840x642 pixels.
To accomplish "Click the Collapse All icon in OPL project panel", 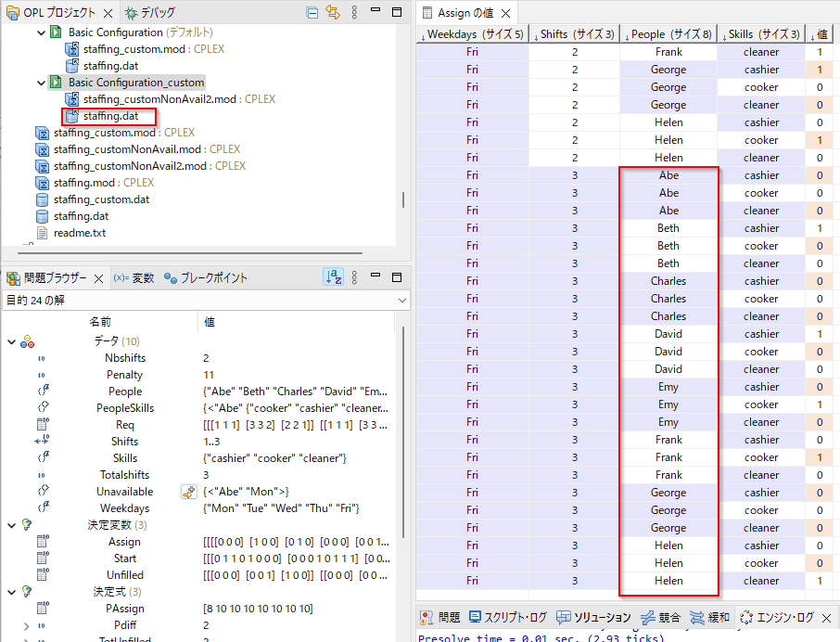I will pos(312,12).
